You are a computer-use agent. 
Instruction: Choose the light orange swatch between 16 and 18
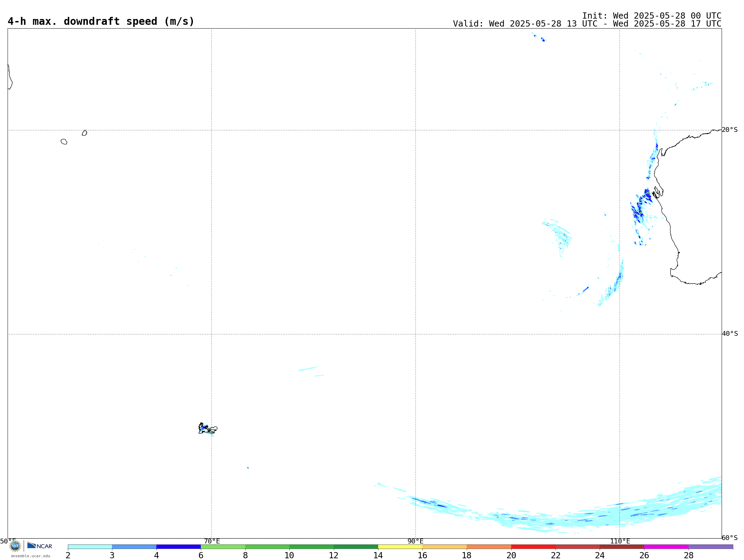pyautogui.click(x=445, y=547)
